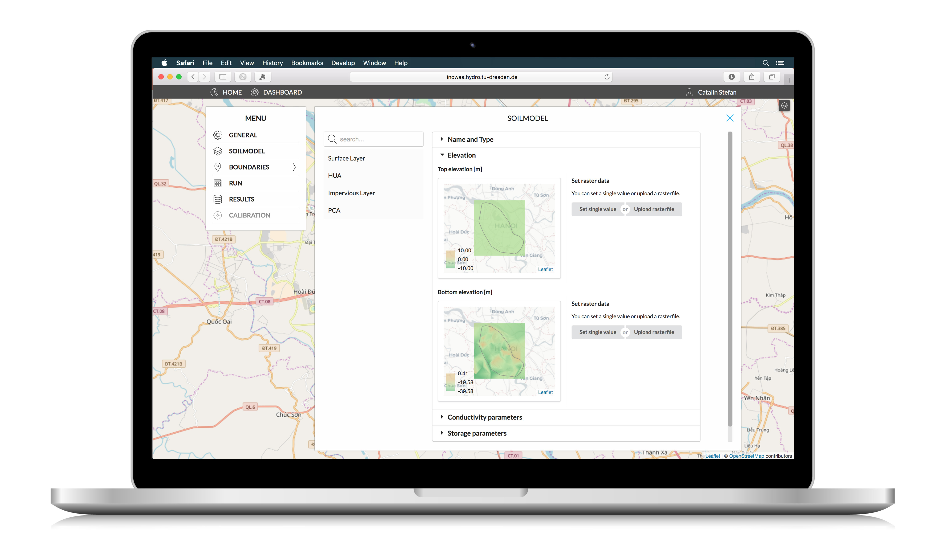Screen dimensions: 948x560
Task: Click the CALIBRATION target icon
Action: coord(217,216)
